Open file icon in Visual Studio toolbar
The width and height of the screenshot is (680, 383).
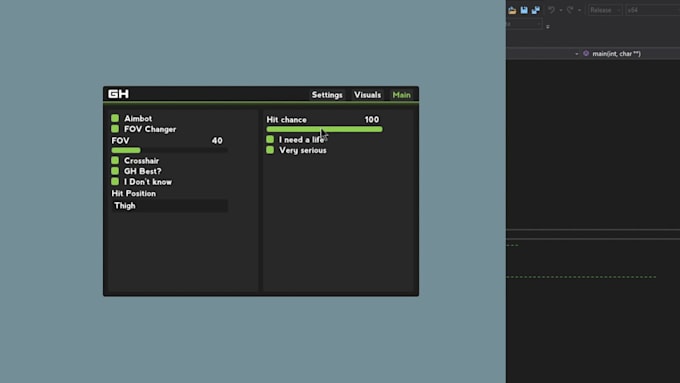point(512,10)
